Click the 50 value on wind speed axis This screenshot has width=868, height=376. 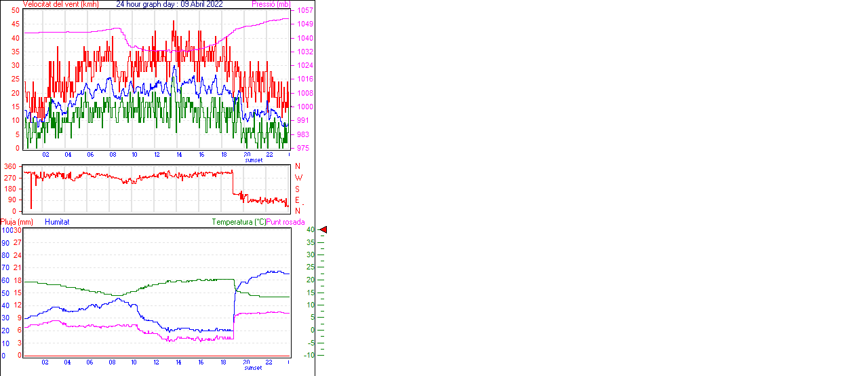click(16, 11)
